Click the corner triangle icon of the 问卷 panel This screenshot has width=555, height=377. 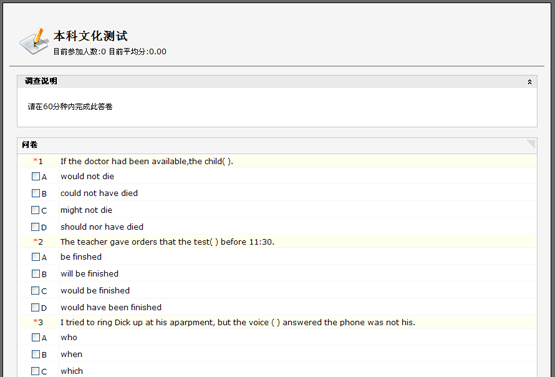(x=531, y=143)
